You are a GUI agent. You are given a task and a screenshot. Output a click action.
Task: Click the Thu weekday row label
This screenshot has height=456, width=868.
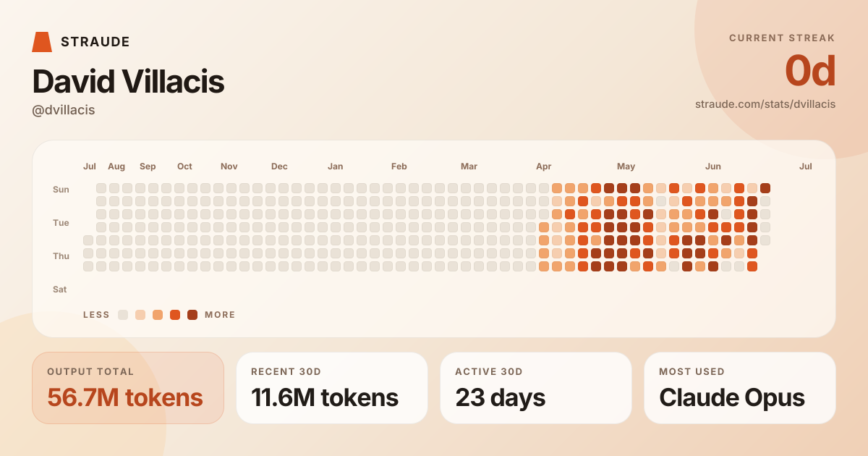pyautogui.click(x=61, y=256)
